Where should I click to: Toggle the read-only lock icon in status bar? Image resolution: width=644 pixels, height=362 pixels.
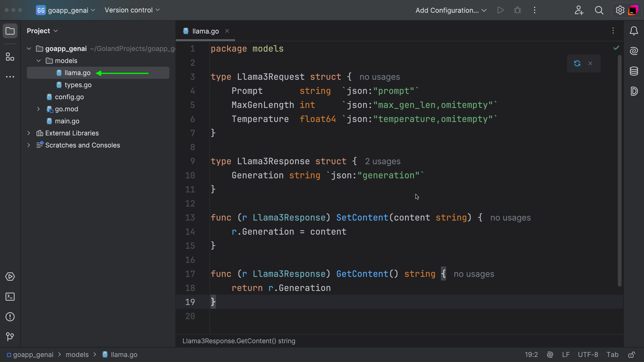[631, 355]
